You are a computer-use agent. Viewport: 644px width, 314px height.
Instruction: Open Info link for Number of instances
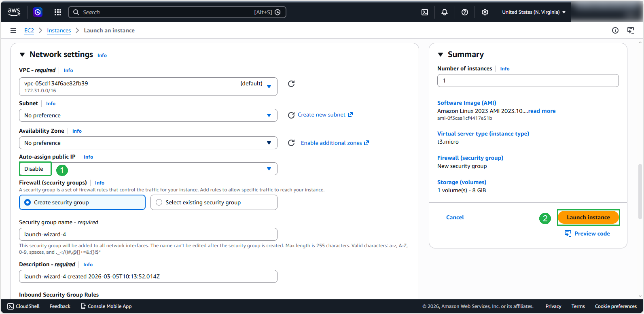point(505,69)
